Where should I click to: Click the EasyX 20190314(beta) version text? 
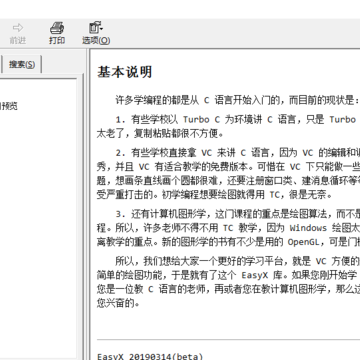[x=150, y=356]
